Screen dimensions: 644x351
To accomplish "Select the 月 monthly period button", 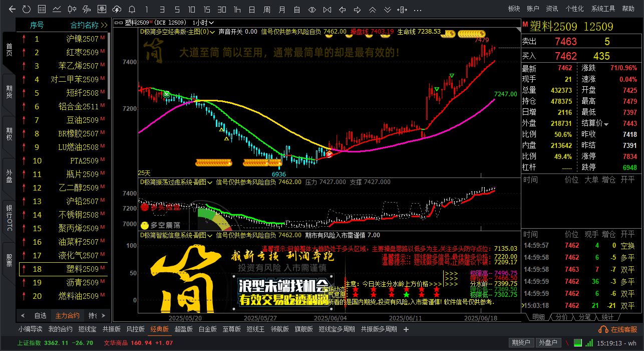I will pos(282,9).
